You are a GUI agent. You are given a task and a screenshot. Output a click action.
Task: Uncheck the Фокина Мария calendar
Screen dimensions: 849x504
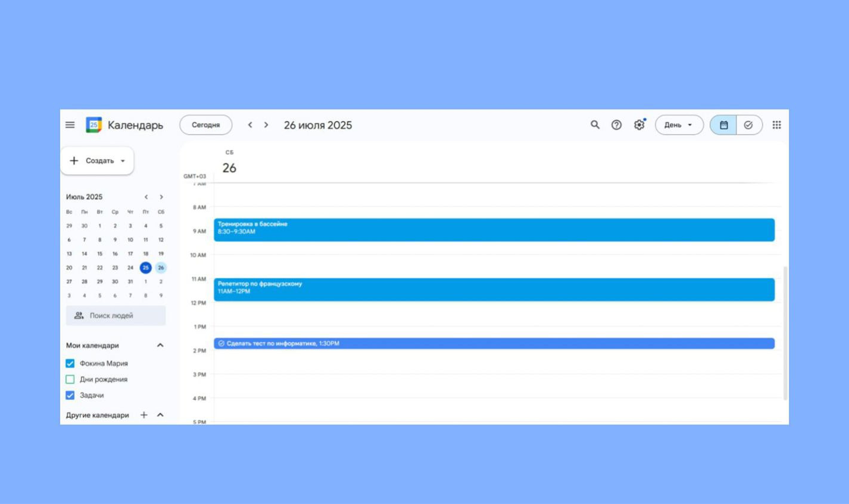coord(70,363)
